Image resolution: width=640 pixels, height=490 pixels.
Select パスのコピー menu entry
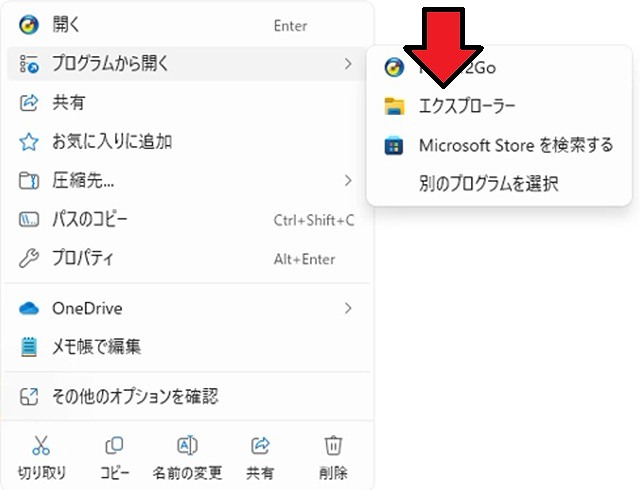click(x=90, y=220)
